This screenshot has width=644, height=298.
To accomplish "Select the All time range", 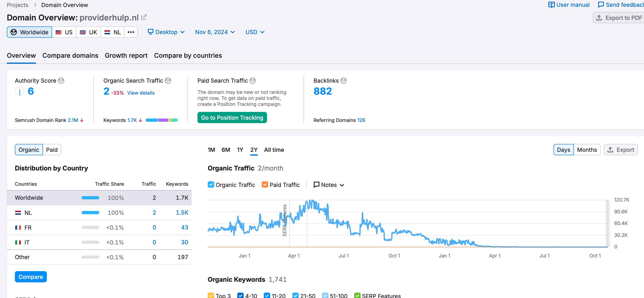I will [274, 150].
